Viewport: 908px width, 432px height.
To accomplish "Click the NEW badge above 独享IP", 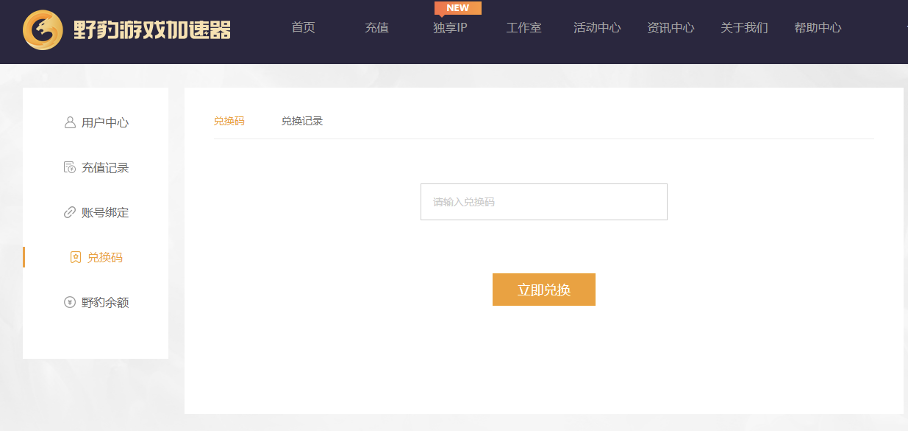I will click(457, 8).
